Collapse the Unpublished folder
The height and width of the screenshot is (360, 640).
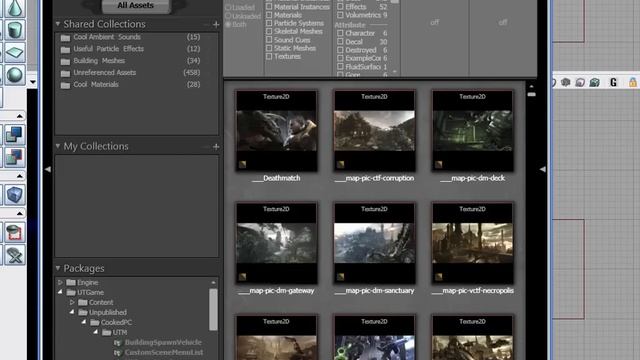(x=72, y=312)
